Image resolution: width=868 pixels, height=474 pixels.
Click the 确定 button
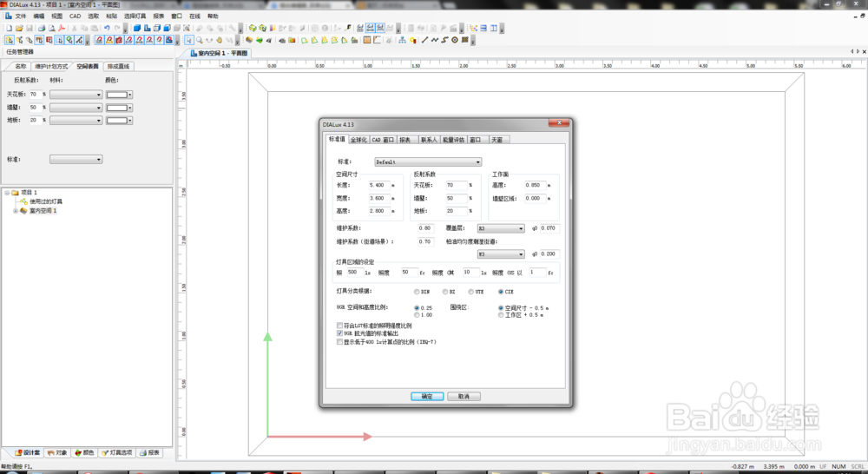click(427, 397)
